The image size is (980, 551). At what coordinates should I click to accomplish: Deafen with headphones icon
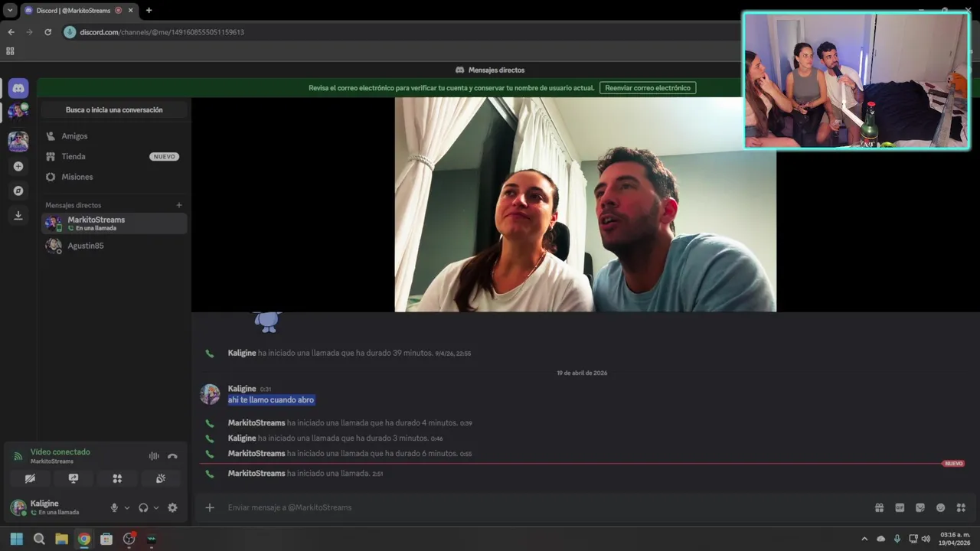pyautogui.click(x=143, y=507)
